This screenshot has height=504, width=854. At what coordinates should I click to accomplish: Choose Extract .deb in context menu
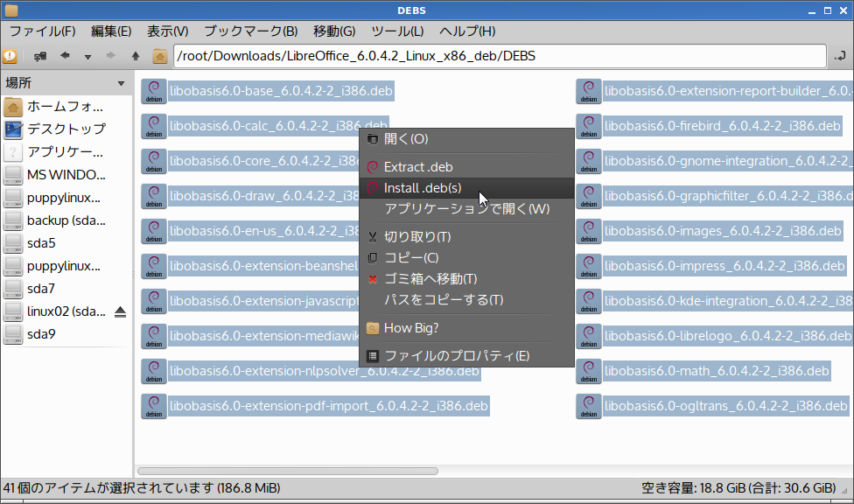(466, 167)
